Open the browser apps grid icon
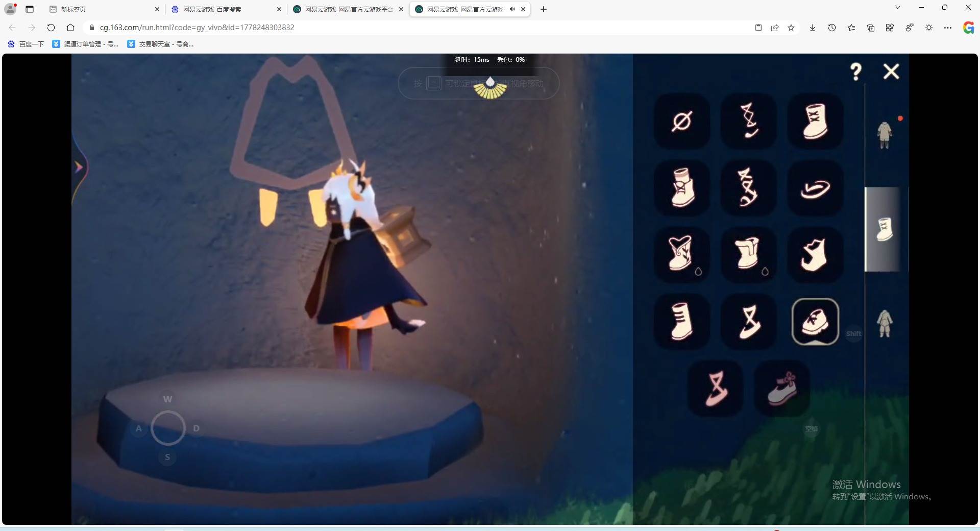The image size is (980, 531). click(x=890, y=28)
